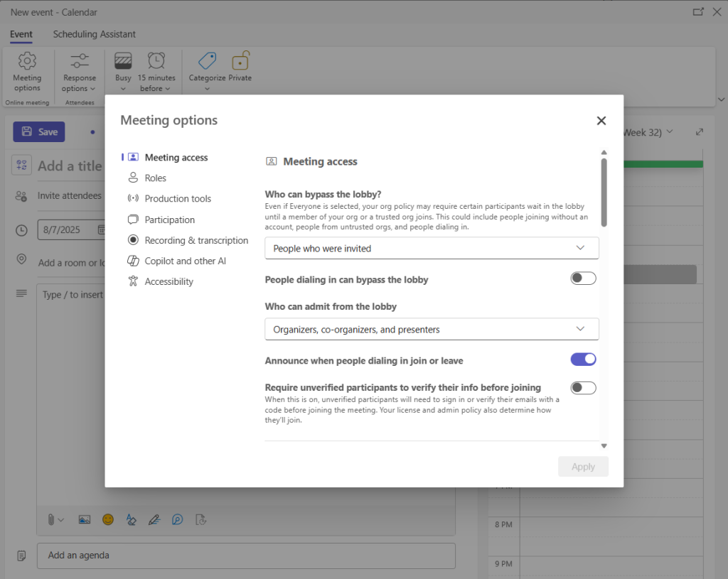Enable people dialing in bypass lobby toggle
The height and width of the screenshot is (579, 728).
pyautogui.click(x=583, y=278)
